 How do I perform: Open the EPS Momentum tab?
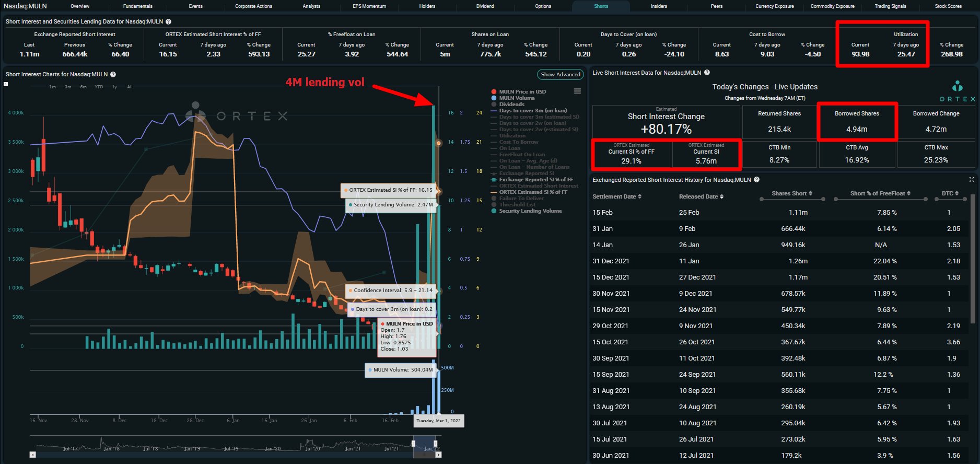tap(369, 6)
